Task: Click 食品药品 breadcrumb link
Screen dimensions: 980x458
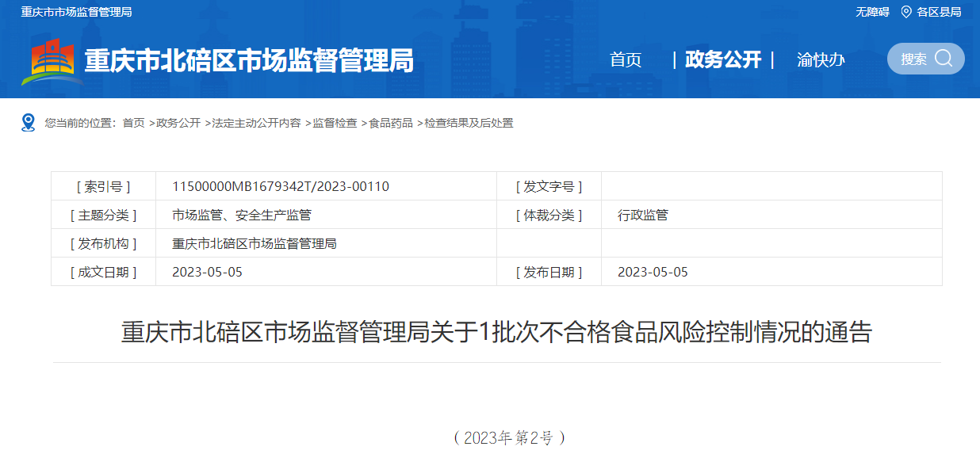Action: pyautogui.click(x=391, y=123)
